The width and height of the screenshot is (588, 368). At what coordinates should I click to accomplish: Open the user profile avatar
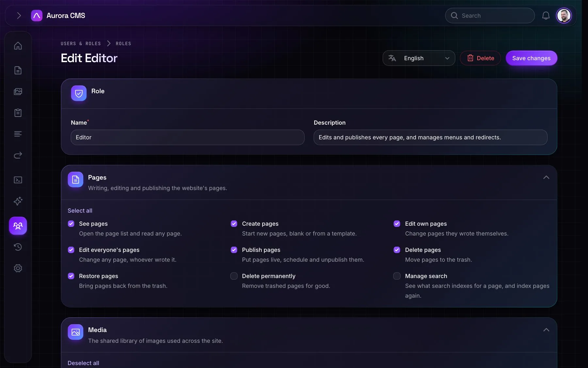tap(564, 15)
